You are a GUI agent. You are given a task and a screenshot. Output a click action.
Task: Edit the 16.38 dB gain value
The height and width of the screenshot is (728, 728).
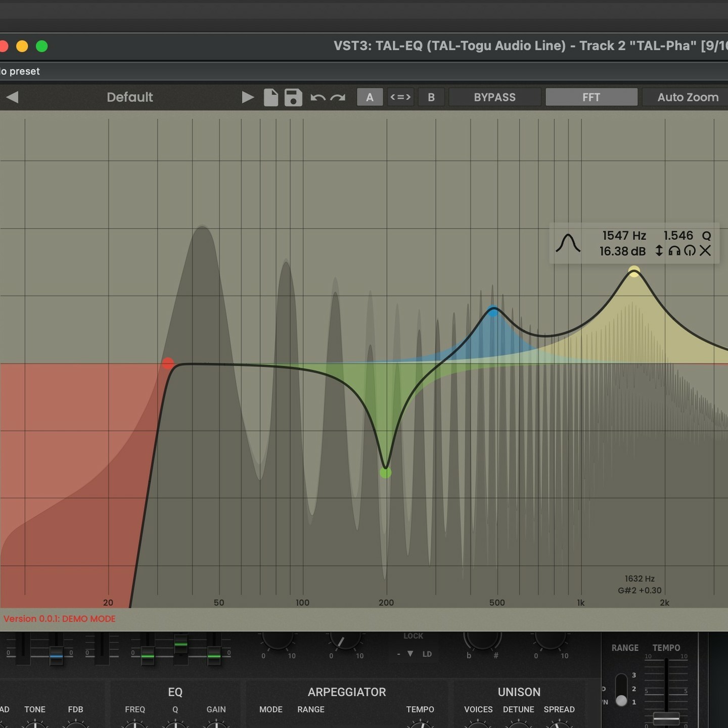tap(622, 251)
